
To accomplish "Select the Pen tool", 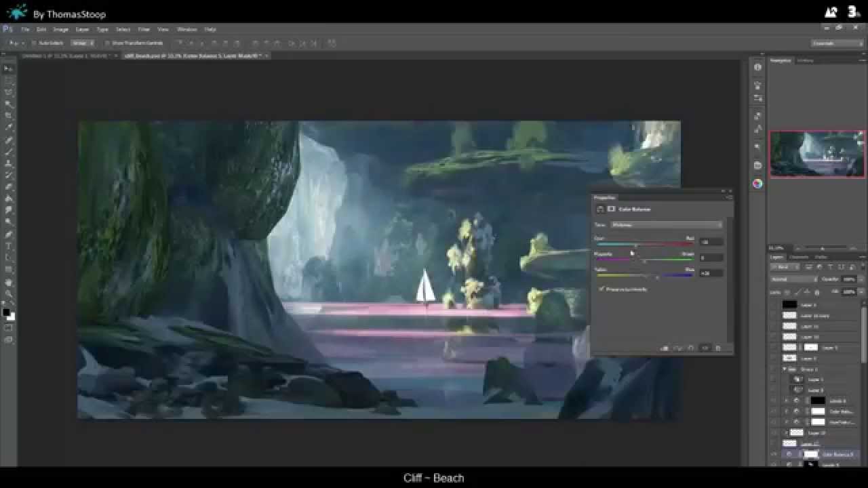I will [8, 235].
